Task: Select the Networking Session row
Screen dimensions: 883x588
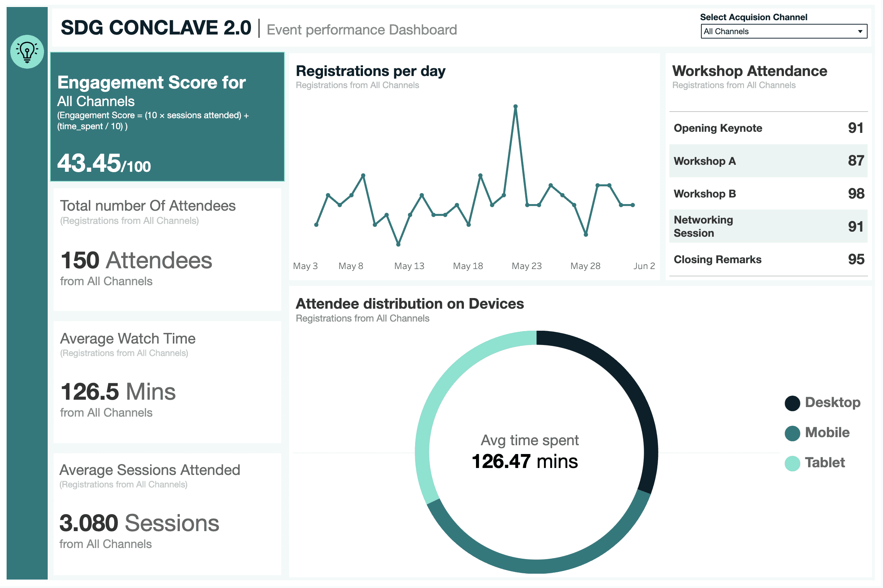Action: [x=768, y=226]
